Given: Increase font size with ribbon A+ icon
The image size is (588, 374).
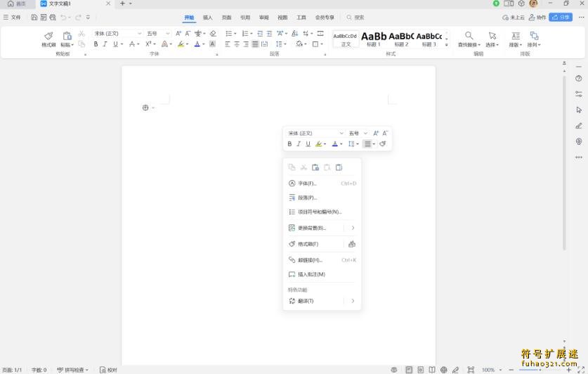Looking at the screenshot, I should (178, 33).
